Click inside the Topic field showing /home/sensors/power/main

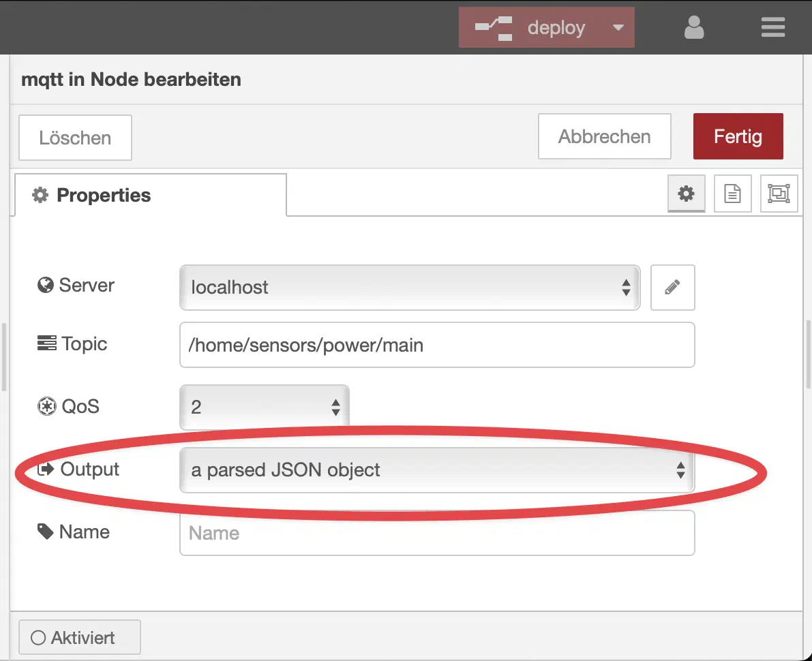(x=436, y=345)
